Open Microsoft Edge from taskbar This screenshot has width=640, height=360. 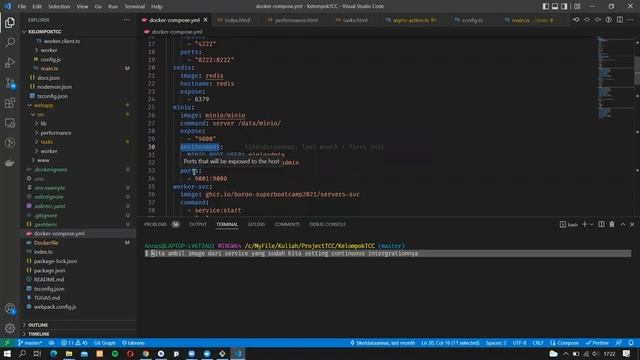tap(53, 353)
